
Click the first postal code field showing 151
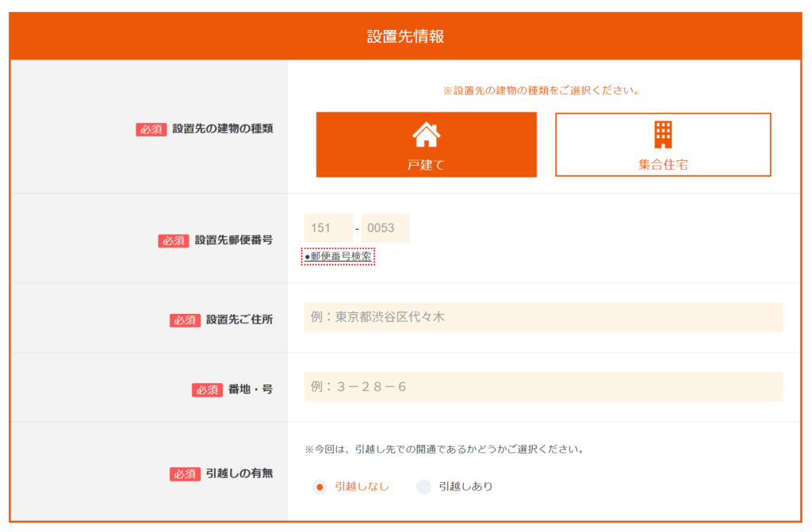[x=328, y=228]
